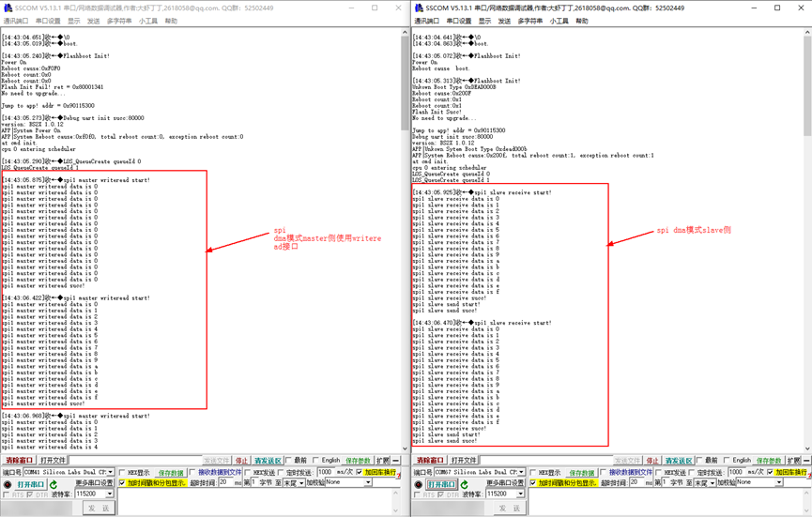Viewport: 812px width, 517px height.
Task: Click 保存数据 button in right window
Action: tap(582, 473)
